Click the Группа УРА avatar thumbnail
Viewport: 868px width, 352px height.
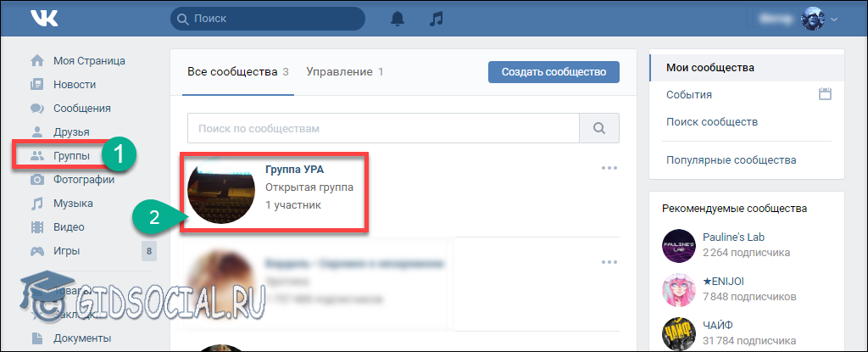[x=221, y=188]
